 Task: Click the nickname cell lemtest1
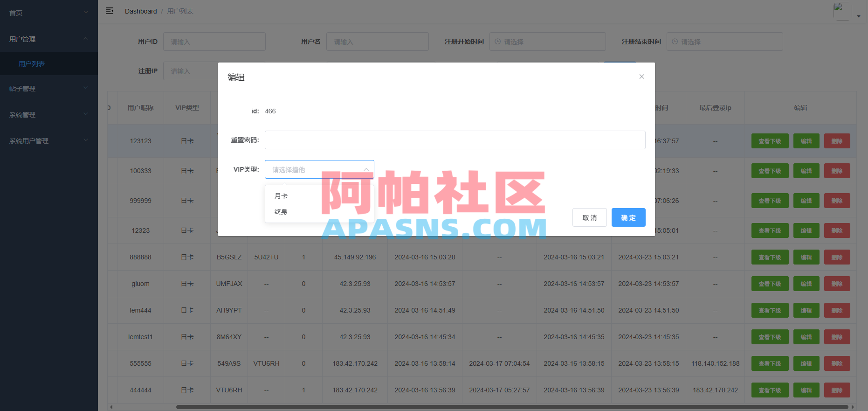coord(140,337)
